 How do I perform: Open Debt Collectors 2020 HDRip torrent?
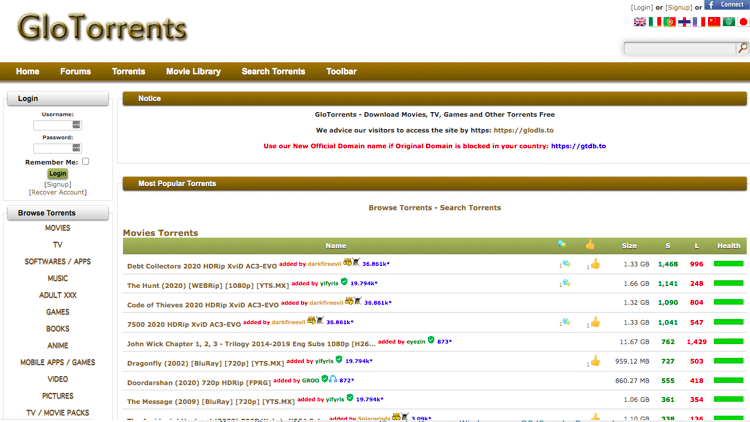click(x=202, y=266)
